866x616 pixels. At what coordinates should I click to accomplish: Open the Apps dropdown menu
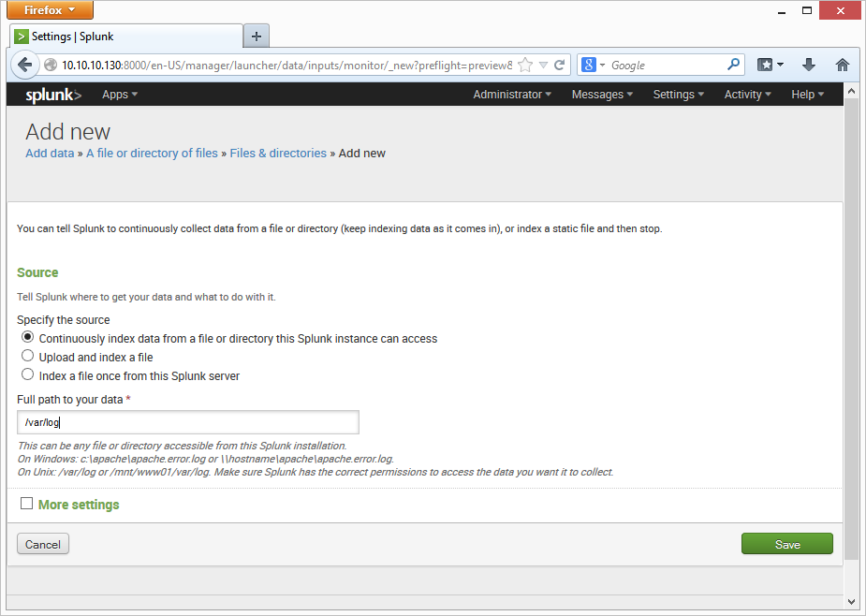click(x=120, y=95)
